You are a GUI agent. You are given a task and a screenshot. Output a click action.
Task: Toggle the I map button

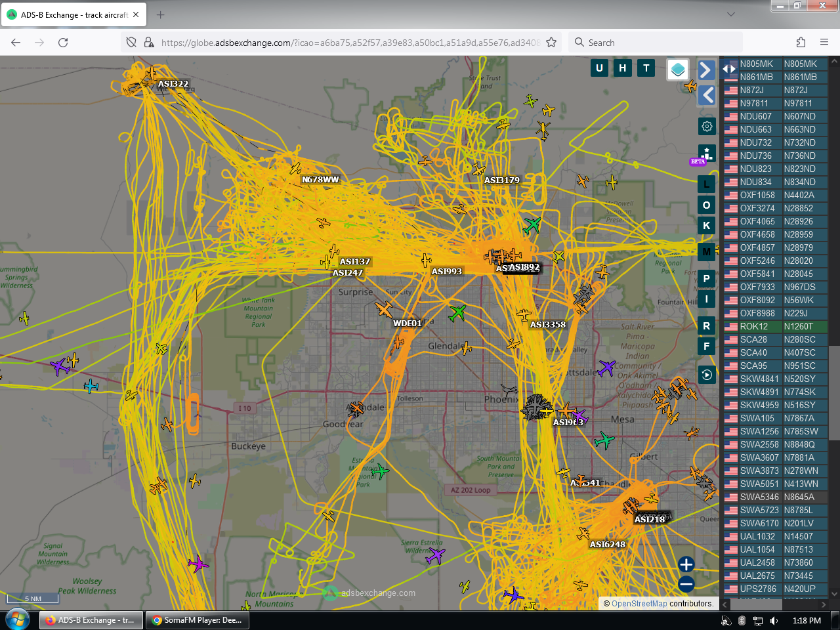(x=707, y=299)
